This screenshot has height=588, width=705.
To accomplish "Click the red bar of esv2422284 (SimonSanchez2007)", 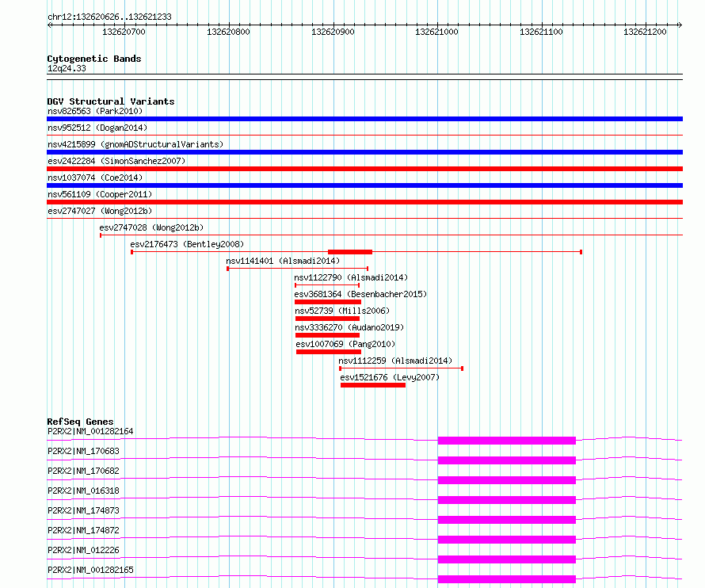I will tap(364, 169).
